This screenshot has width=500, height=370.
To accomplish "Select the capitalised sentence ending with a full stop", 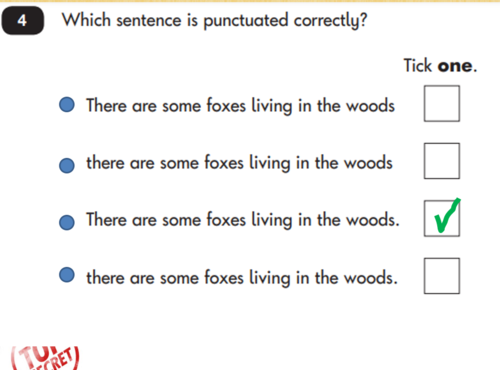I will 243,220.
